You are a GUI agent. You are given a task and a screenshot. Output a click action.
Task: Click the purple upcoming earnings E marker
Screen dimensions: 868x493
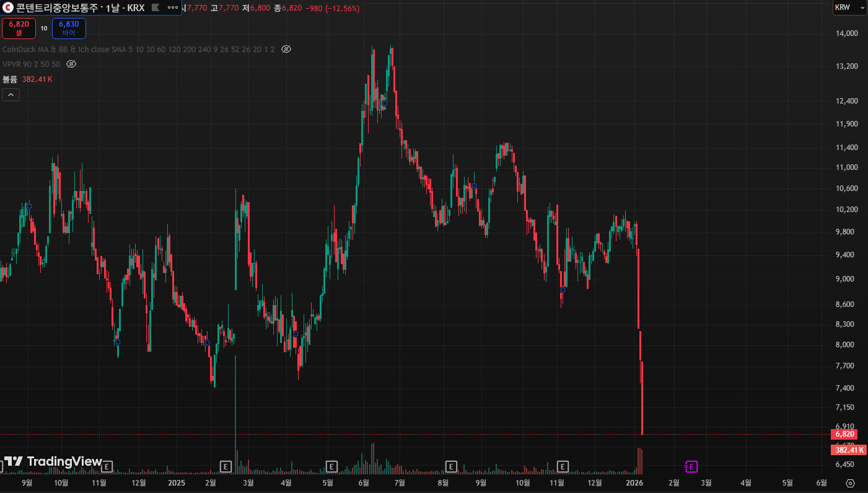[x=691, y=466]
